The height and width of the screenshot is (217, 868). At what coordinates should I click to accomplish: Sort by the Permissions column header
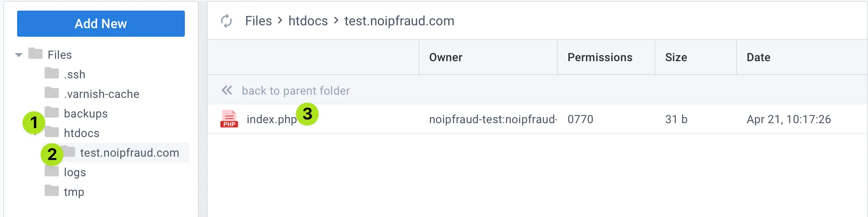(600, 58)
